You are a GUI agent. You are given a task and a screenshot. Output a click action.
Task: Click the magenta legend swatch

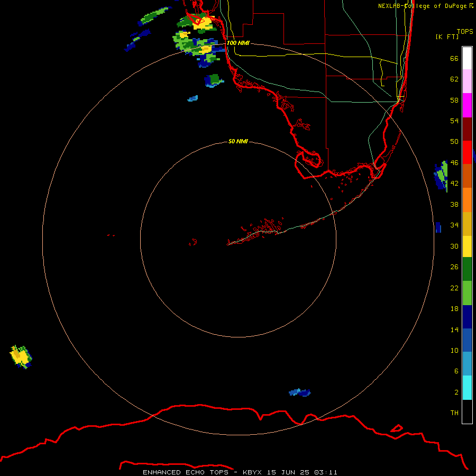point(467,105)
